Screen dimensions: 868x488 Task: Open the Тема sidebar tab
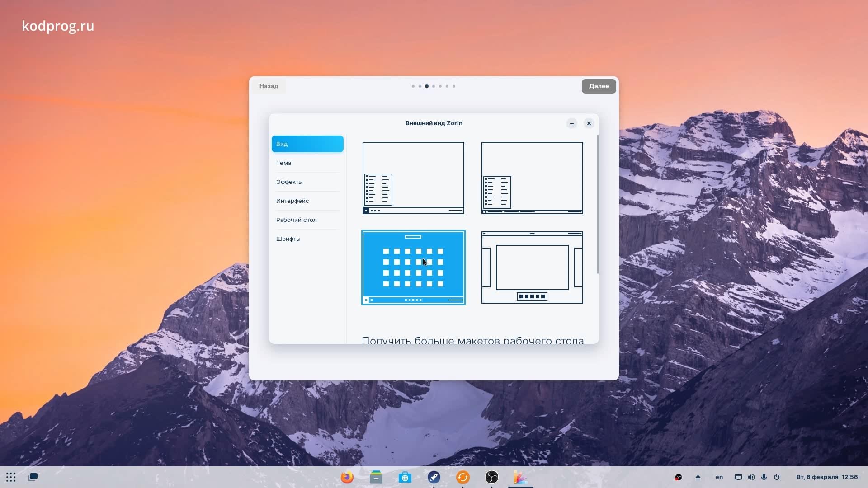pyautogui.click(x=307, y=163)
